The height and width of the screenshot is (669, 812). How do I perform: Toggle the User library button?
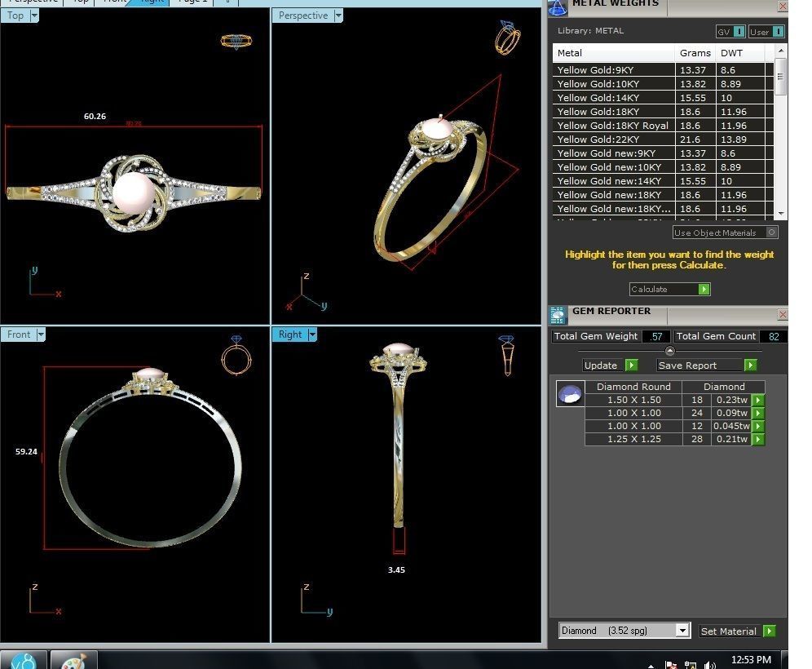[x=767, y=32]
